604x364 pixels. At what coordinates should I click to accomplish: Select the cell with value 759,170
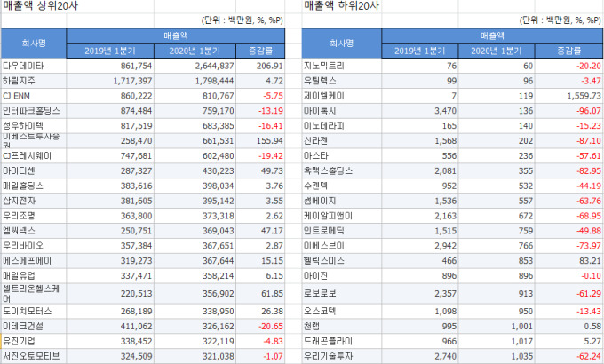point(195,111)
